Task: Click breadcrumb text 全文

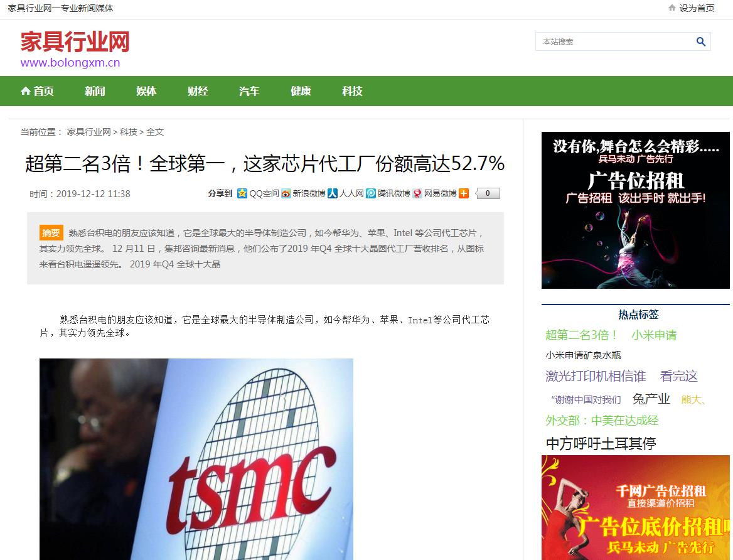Action: [x=155, y=132]
